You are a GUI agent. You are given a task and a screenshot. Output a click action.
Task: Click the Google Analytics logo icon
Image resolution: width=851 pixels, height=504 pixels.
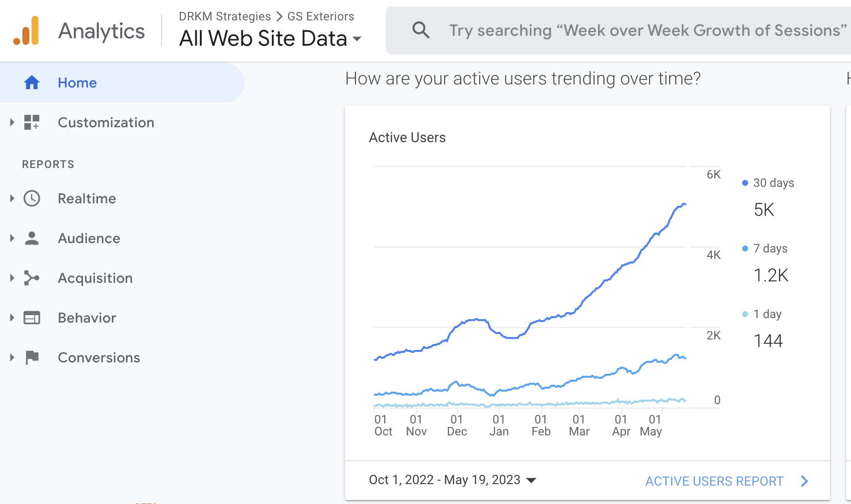(26, 31)
